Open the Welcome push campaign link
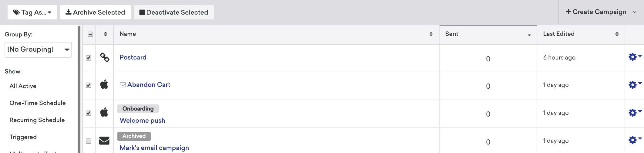 [x=142, y=121]
